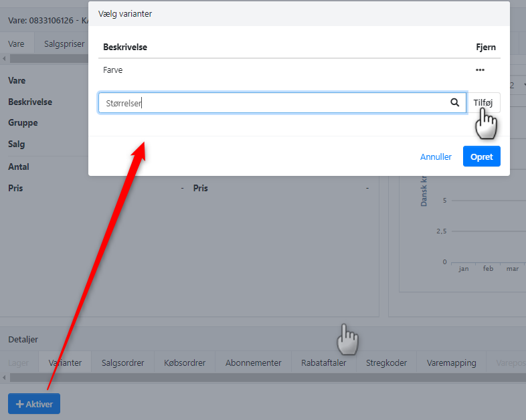Select the Købsordrer tab

click(185, 362)
